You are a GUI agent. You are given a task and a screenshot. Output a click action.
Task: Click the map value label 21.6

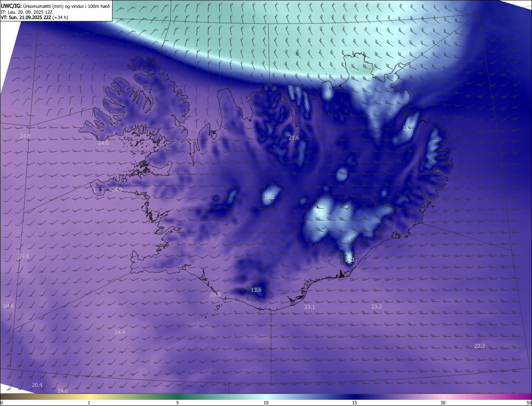[x=294, y=137]
